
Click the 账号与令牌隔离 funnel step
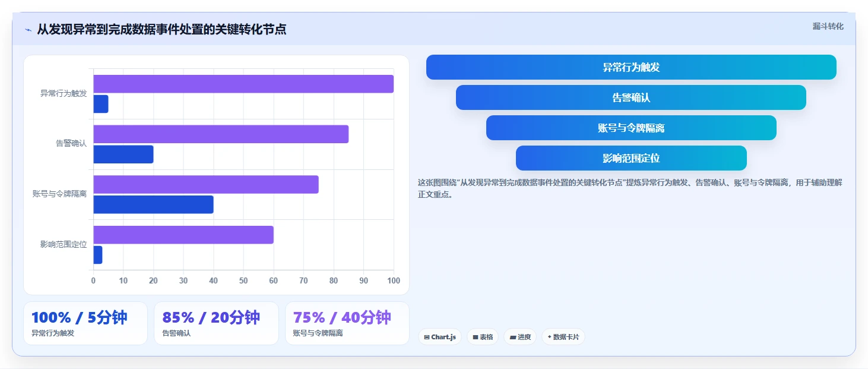631,128
